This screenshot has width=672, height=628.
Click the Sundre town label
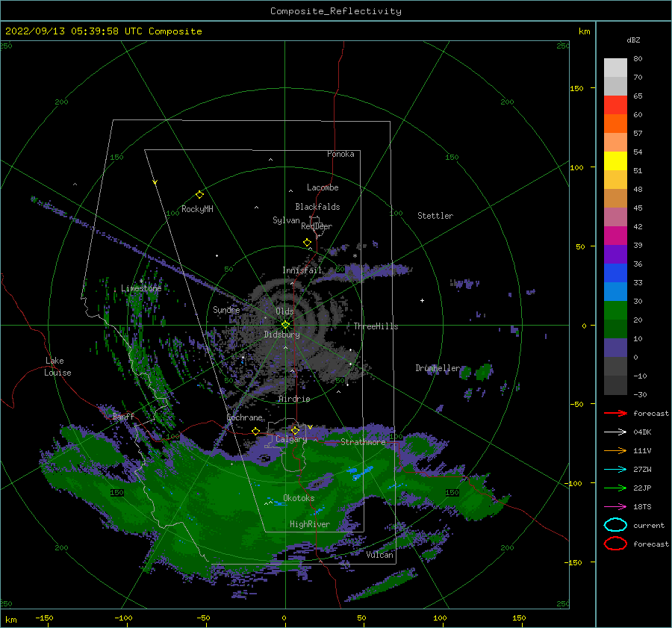tap(226, 309)
